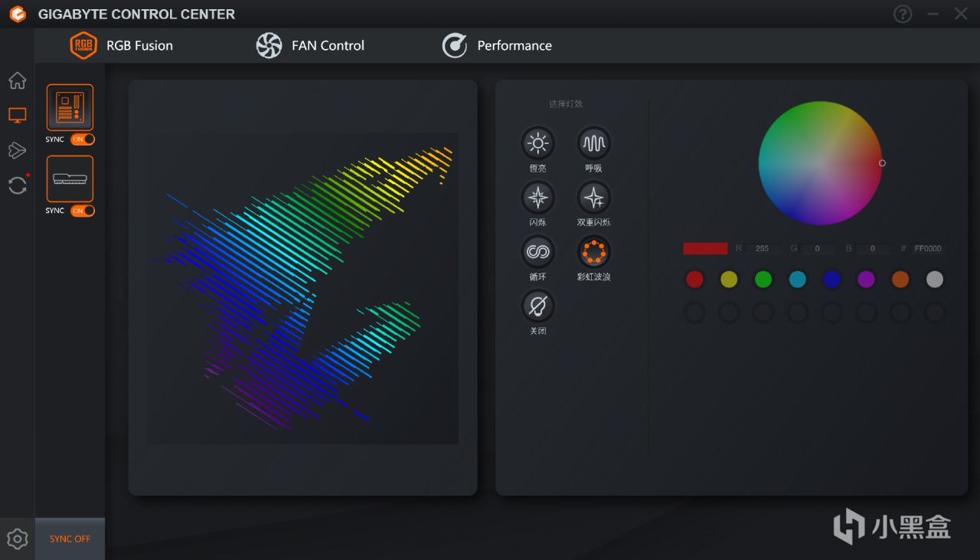Choose the 双重闪烁 double flash effect

593,198
